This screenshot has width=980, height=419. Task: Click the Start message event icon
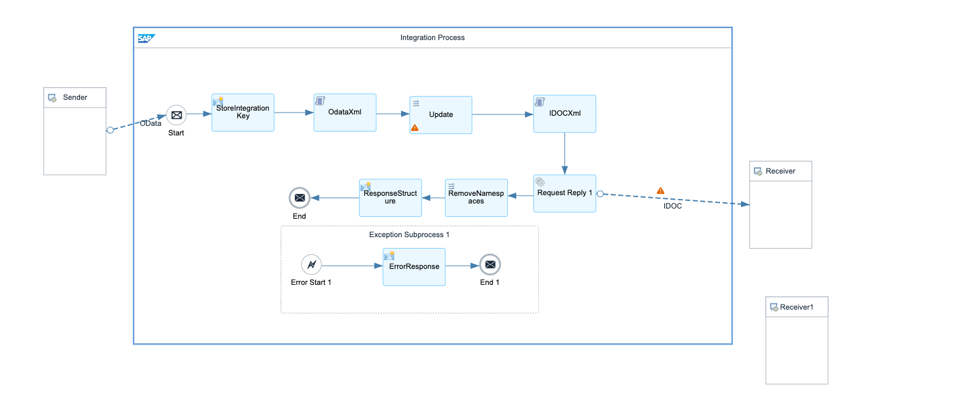(x=176, y=116)
